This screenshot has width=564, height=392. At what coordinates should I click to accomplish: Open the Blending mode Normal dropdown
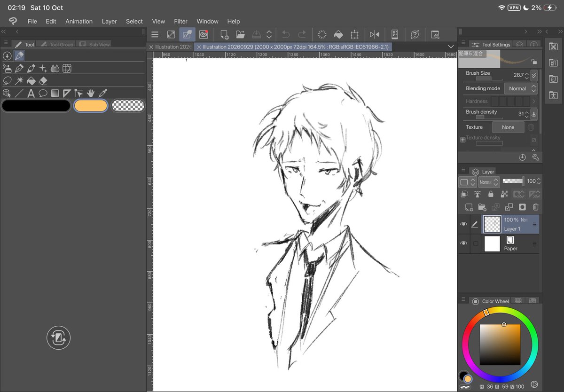pos(521,88)
